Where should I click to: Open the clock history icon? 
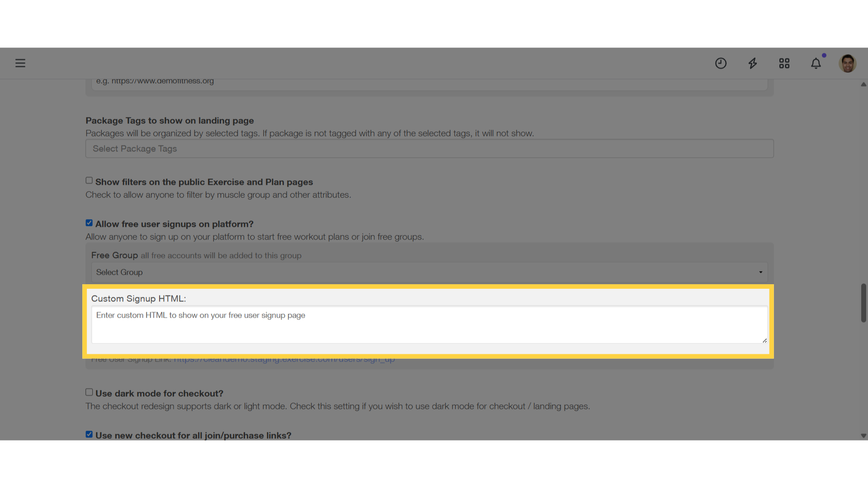[721, 63]
